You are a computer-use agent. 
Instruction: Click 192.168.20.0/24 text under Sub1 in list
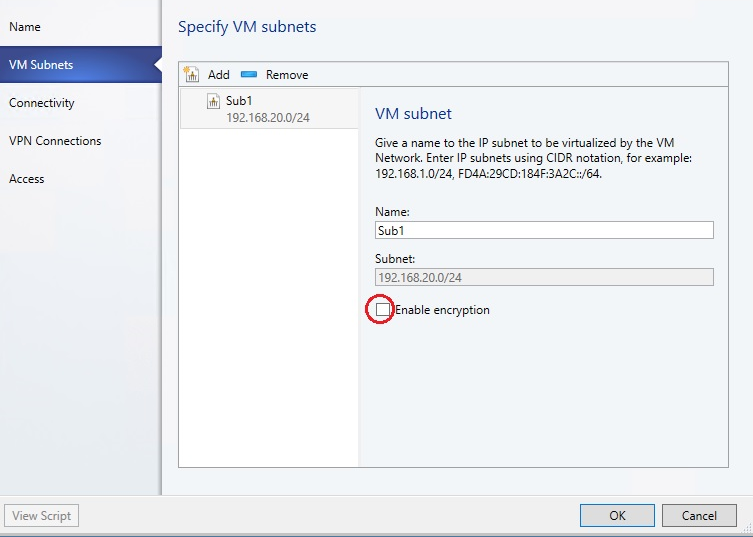coord(268,118)
